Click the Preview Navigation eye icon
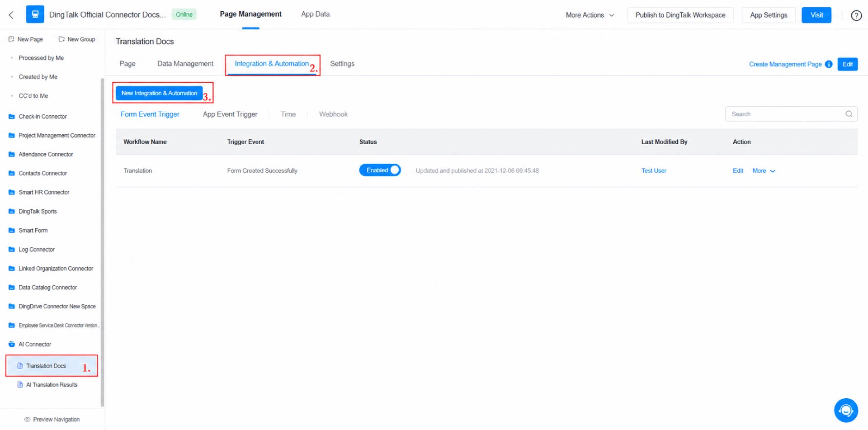Image resolution: width=868 pixels, height=430 pixels. 27,420
